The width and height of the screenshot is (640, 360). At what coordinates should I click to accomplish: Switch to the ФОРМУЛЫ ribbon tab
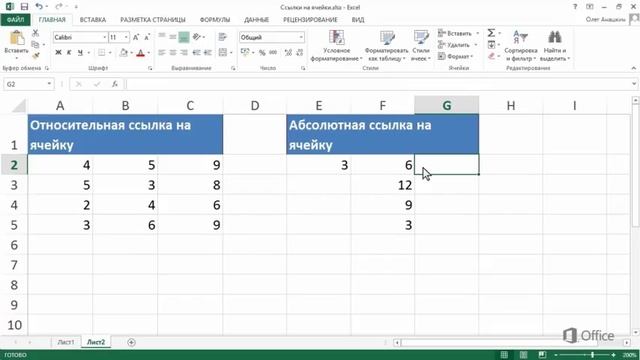coord(215,20)
